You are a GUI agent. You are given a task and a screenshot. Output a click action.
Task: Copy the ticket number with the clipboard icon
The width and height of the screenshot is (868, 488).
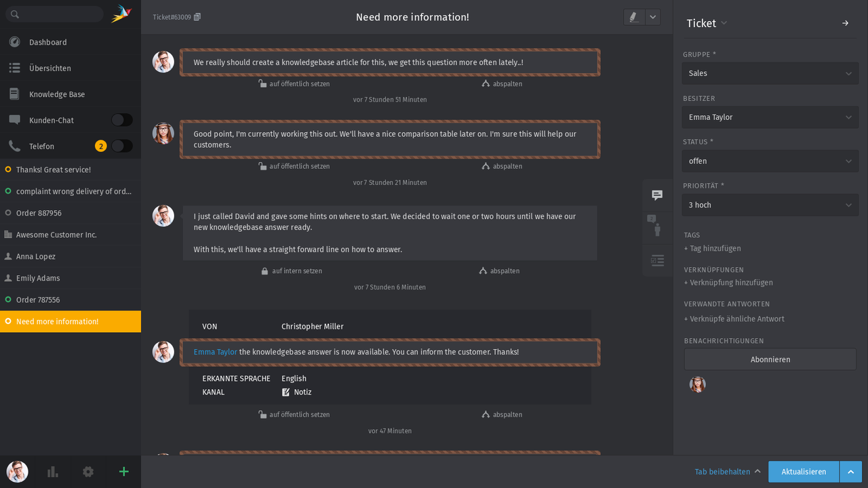click(x=197, y=17)
